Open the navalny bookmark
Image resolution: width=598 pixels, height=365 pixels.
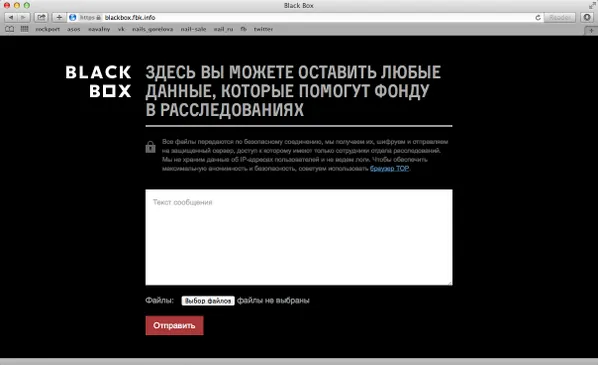coord(99,29)
